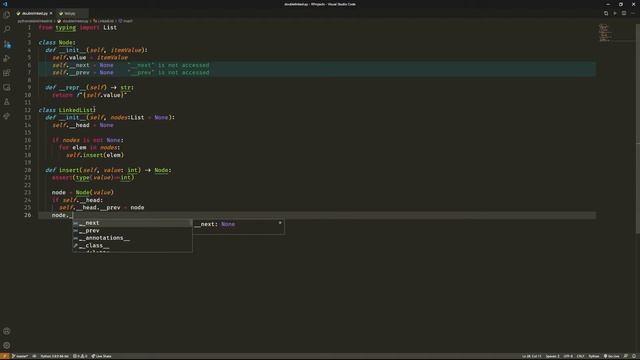Screen dimensions: 640x360
Task: Click the feedback icon in status bar
Action: pyautogui.click(x=626, y=356)
